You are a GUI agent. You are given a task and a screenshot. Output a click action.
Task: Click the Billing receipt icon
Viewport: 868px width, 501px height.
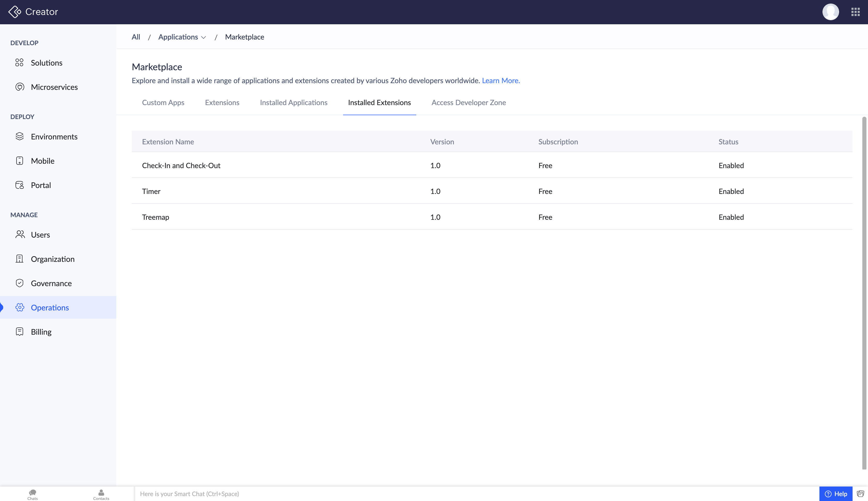20,332
